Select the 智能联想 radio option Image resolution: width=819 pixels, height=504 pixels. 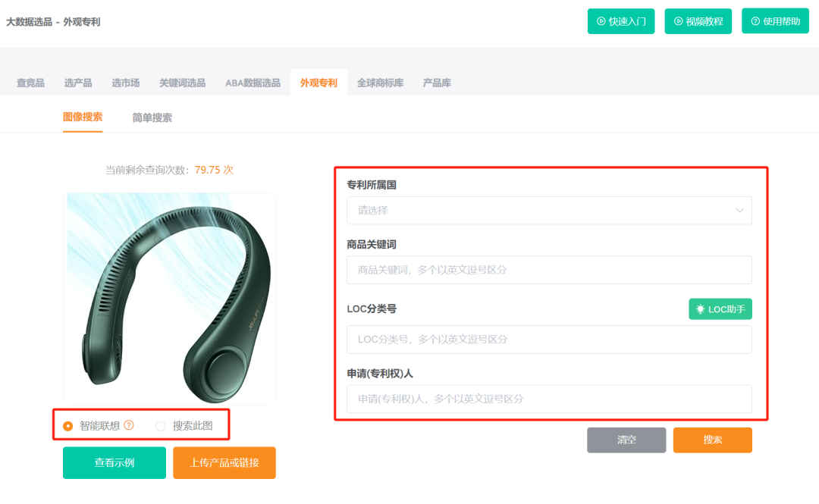[67, 426]
